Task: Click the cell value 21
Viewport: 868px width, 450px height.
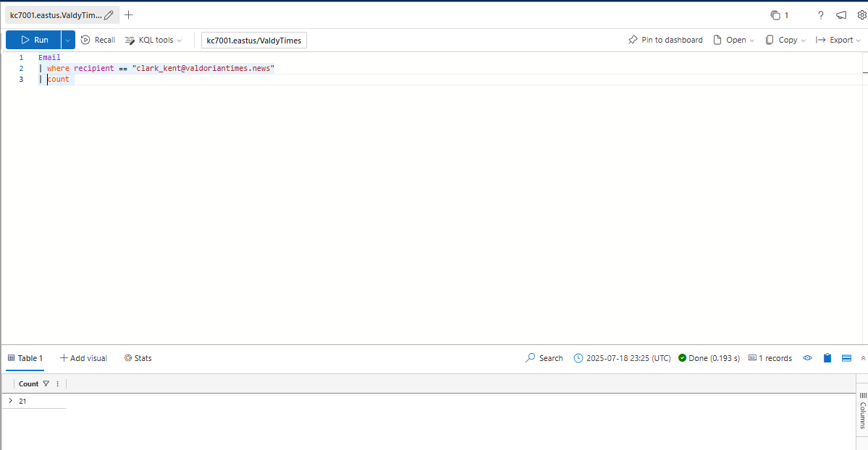Action: (x=22, y=402)
